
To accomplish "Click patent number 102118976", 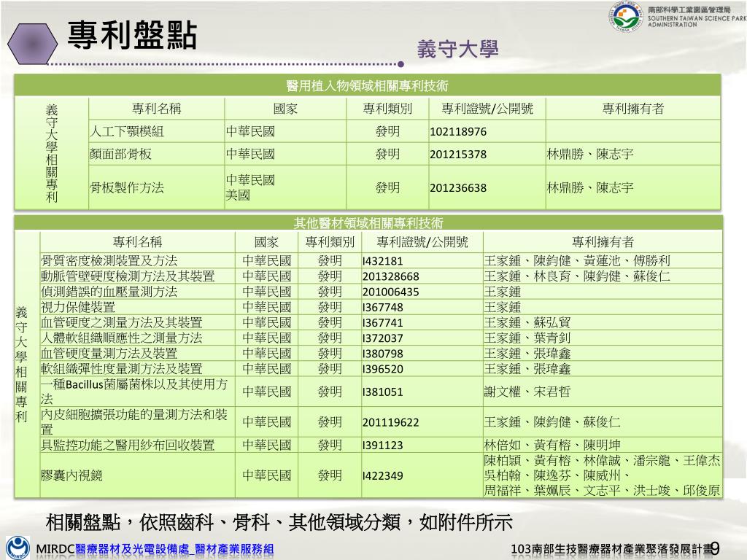I will pyautogui.click(x=458, y=131).
